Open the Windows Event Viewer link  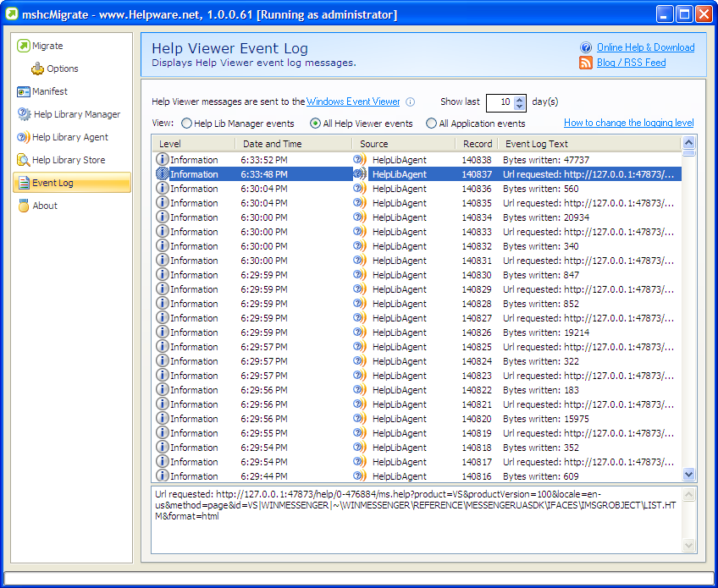(353, 102)
